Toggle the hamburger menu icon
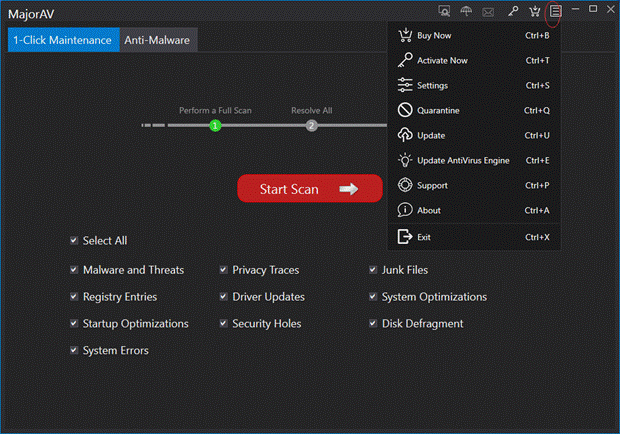620x434 pixels. tap(555, 11)
